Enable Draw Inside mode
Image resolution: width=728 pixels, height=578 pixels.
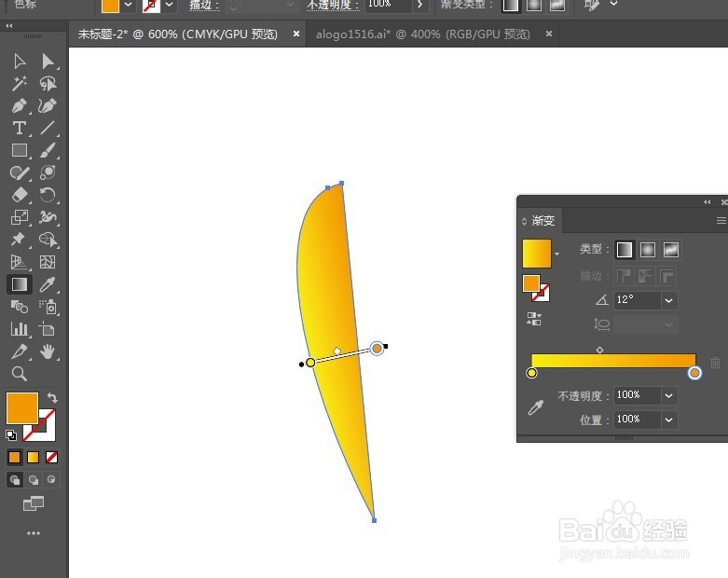pos(51,479)
